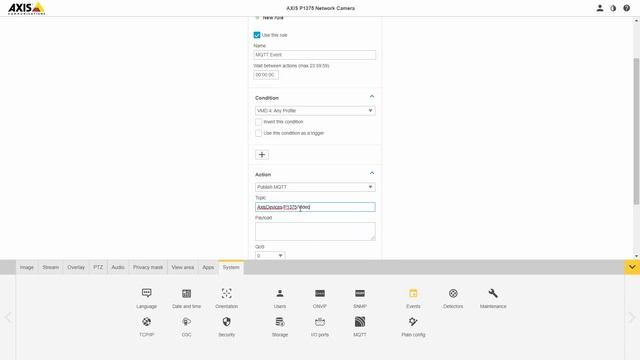Open the Publish MQTT action dropdown

click(315, 187)
